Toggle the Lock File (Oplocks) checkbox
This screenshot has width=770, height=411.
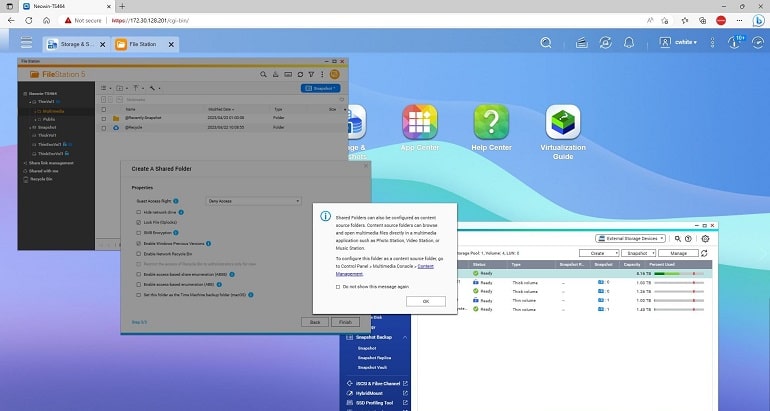[138, 222]
